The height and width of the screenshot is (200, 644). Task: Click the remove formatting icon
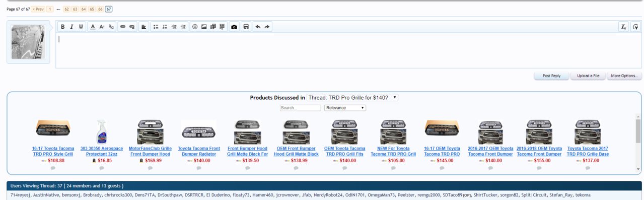click(x=623, y=27)
